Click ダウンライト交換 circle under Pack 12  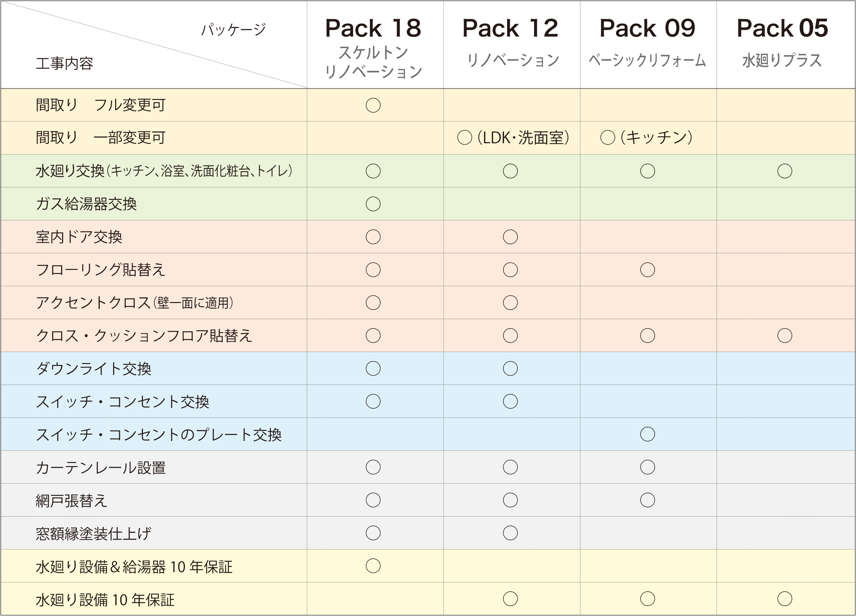coord(510,368)
